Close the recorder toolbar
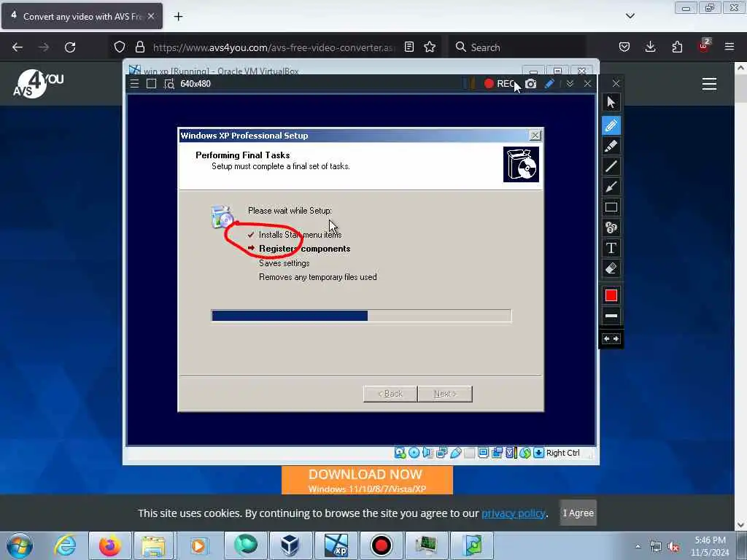Image resolution: width=747 pixels, height=560 pixels. click(x=588, y=84)
